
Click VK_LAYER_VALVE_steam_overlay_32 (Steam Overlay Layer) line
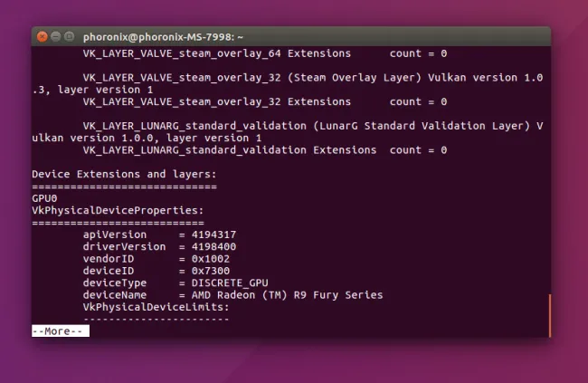313,78
